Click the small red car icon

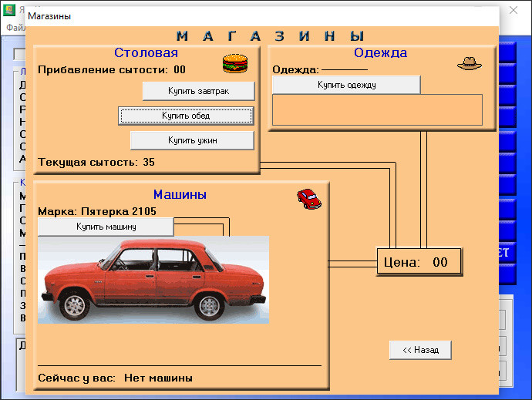tap(308, 199)
